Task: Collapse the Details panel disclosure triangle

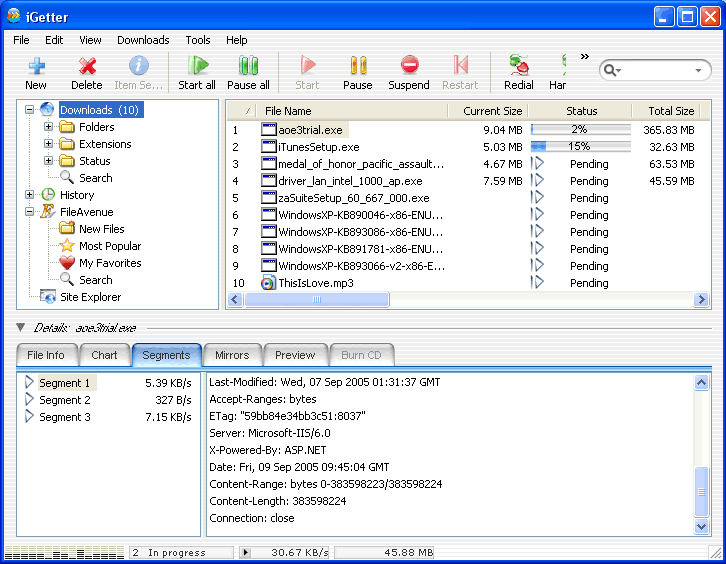Action: click(21, 327)
